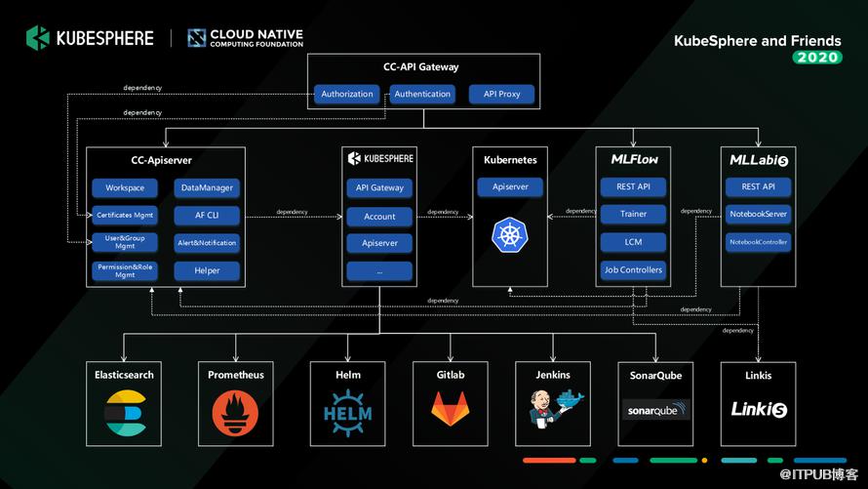Click the Jenkins butler logo

point(555,408)
